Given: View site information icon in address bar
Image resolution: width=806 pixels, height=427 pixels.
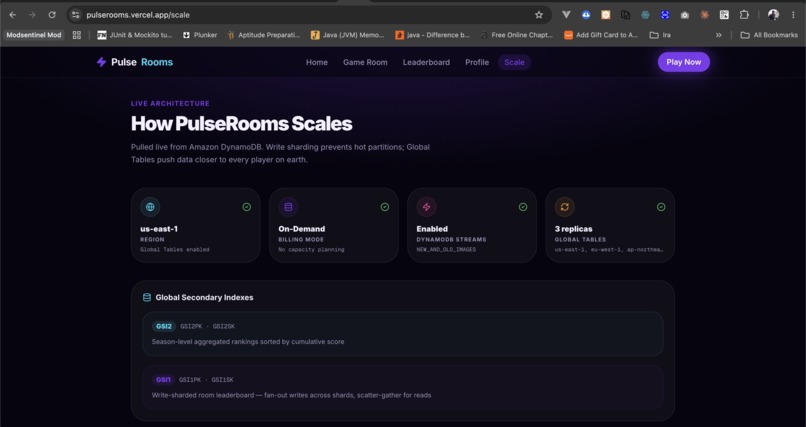Looking at the screenshot, I should pos(76,15).
